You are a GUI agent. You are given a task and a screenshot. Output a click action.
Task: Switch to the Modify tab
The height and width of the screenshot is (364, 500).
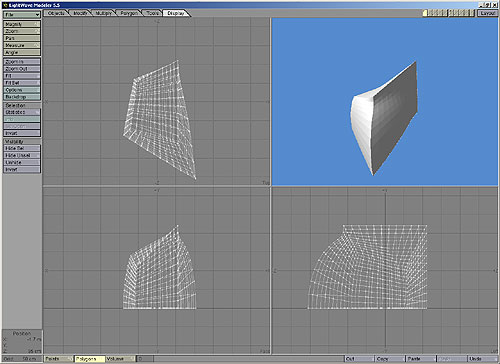(80, 13)
